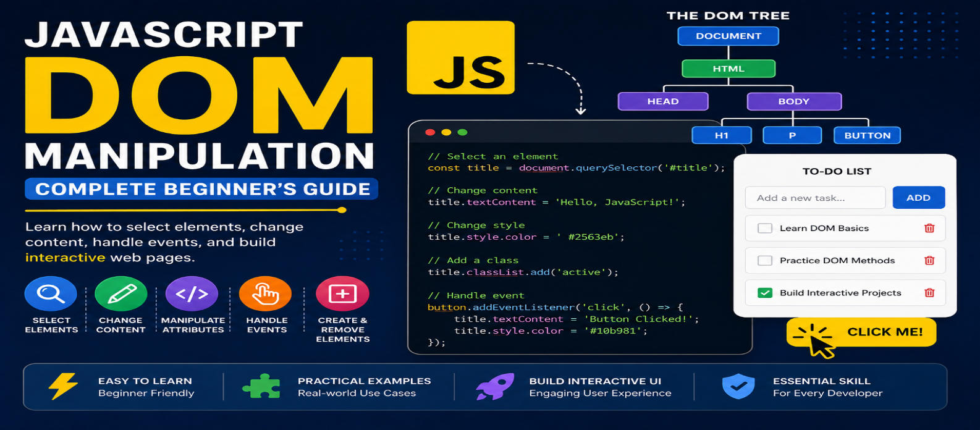Click the Real-world Use Cases subtitle
The image size is (980, 430).
click(x=357, y=393)
